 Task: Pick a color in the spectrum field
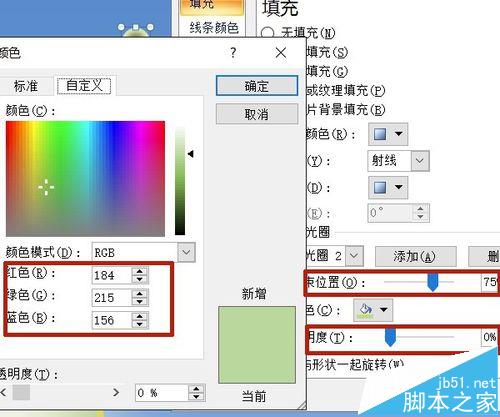pyautogui.click(x=85, y=179)
